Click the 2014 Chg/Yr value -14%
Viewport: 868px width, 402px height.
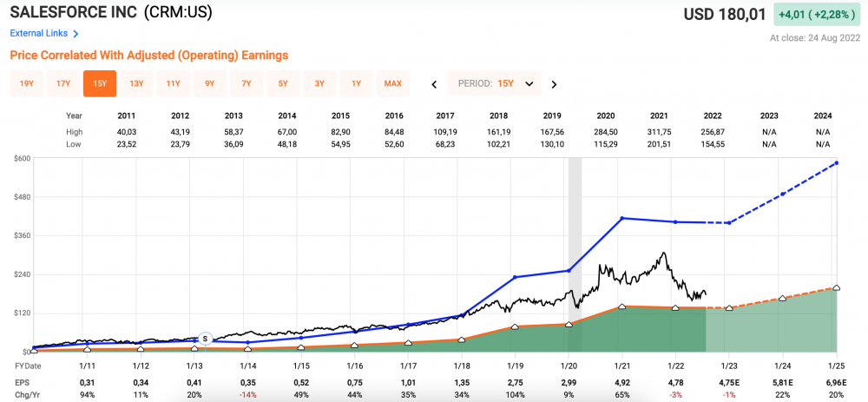[247, 394]
